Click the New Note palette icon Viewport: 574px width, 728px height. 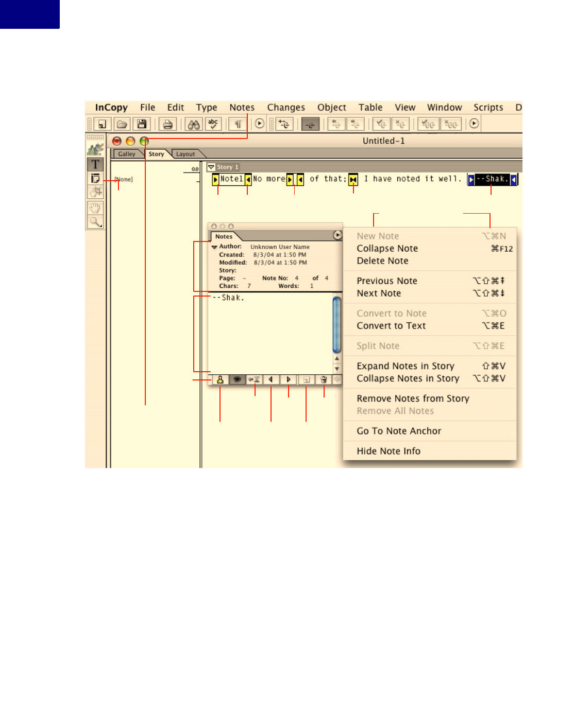click(x=306, y=379)
